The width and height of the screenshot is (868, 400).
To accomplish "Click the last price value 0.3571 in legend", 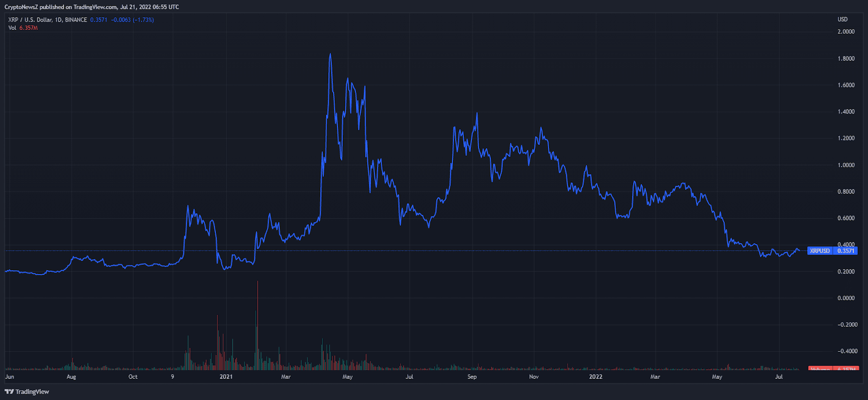I will pos(99,20).
